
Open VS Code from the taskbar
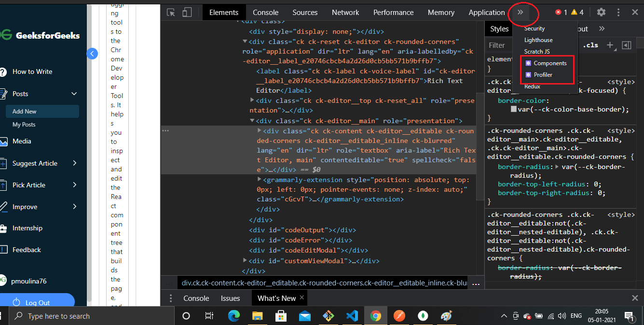352,316
